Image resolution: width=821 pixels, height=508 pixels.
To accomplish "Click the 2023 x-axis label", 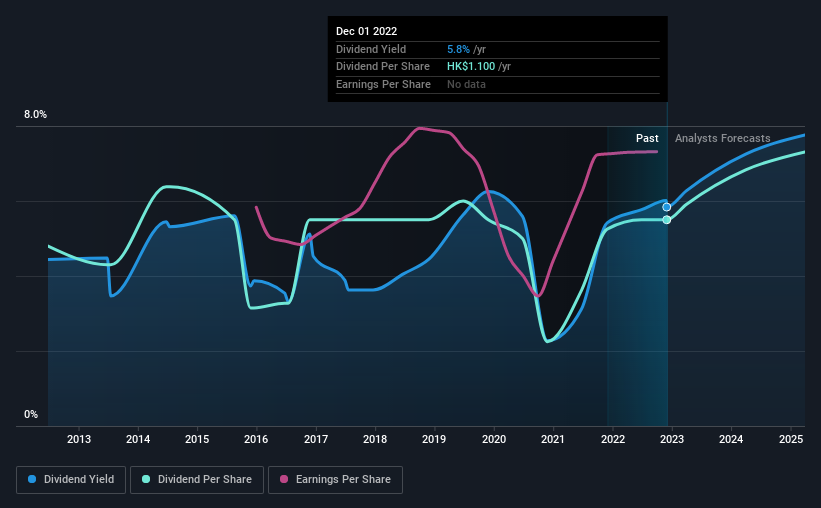I will [672, 439].
